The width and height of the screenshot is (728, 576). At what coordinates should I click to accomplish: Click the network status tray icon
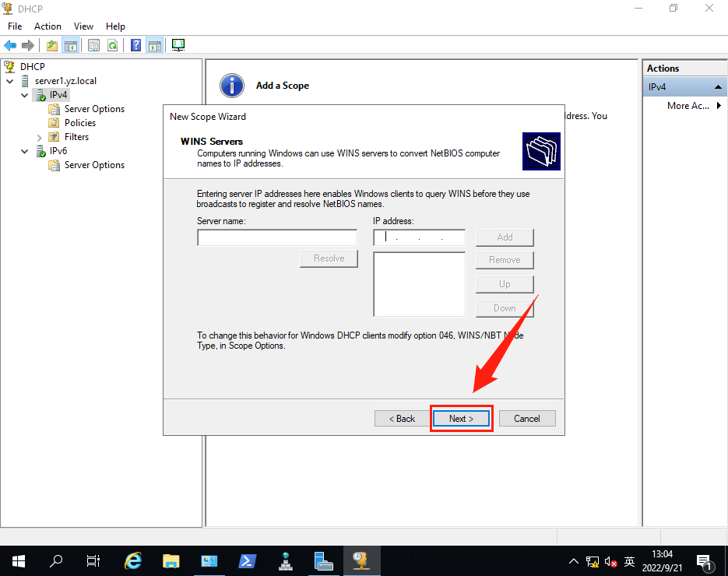click(x=593, y=562)
